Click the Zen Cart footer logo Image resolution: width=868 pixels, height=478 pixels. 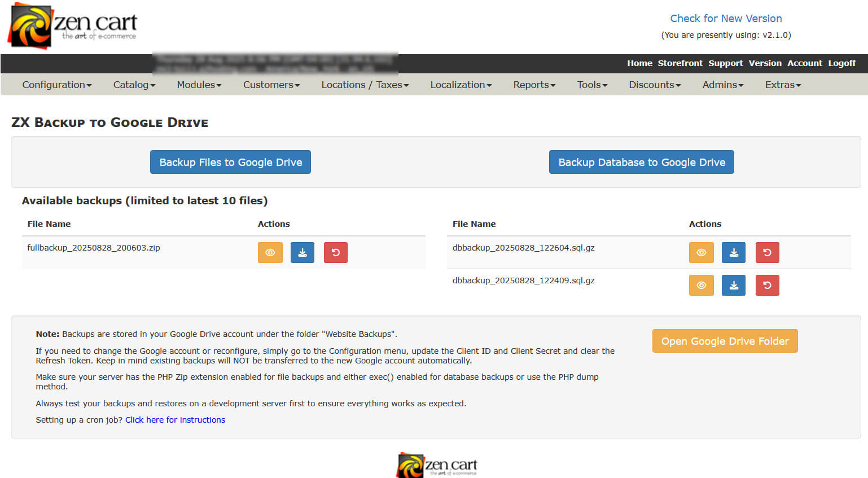pos(437,465)
